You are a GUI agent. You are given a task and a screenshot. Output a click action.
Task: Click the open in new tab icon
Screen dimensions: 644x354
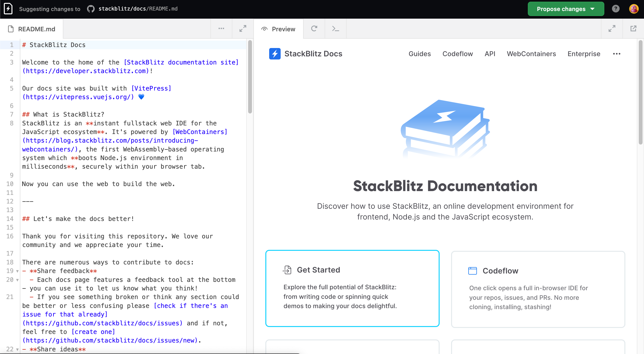pyautogui.click(x=633, y=29)
